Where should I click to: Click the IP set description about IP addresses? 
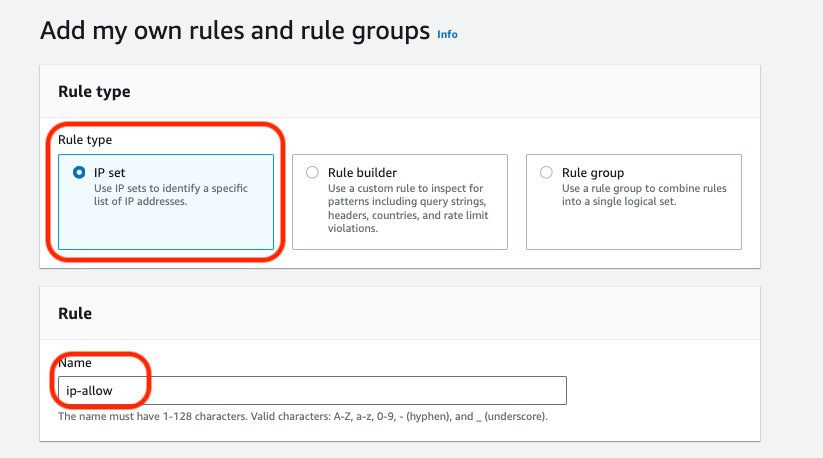point(170,194)
